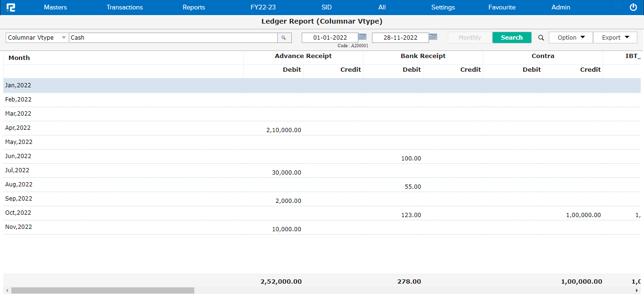The height and width of the screenshot is (294, 644).
Task: Click the ledger lookup icon beside Cash field
Action: point(284,38)
